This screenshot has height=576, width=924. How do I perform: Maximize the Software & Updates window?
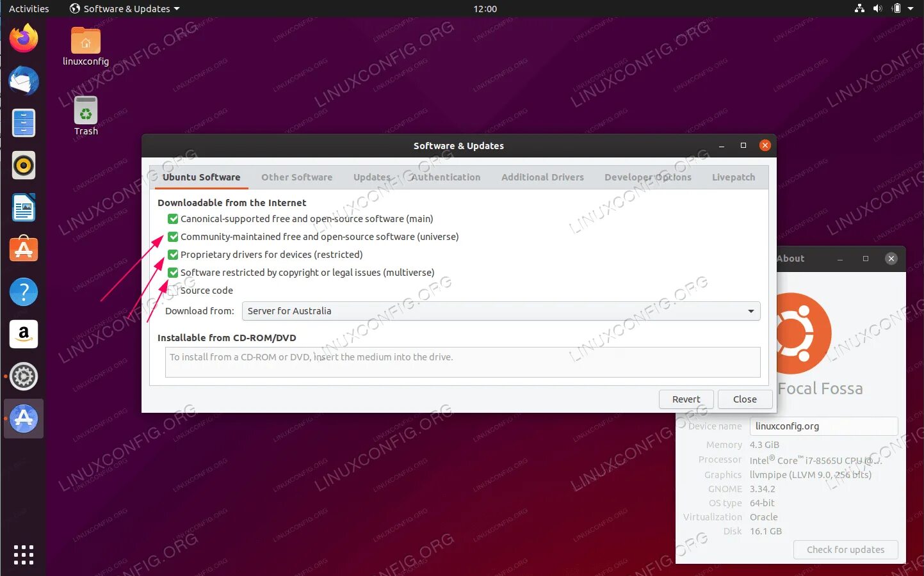[x=743, y=145]
